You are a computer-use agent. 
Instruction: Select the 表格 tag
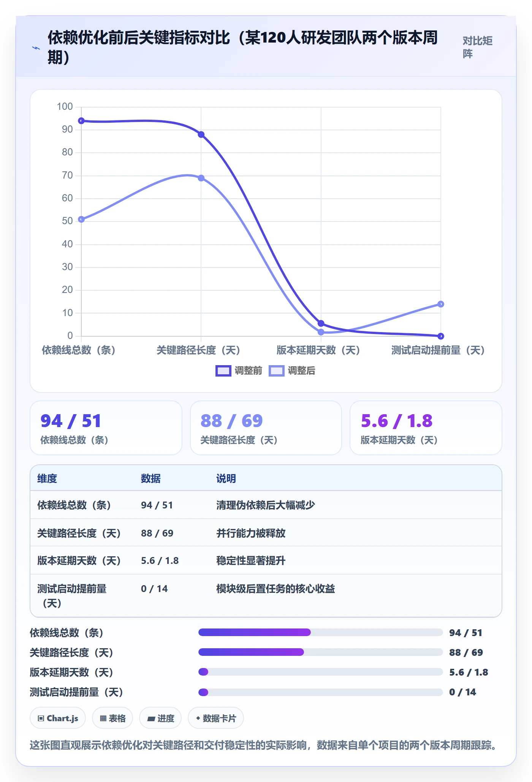coord(112,718)
